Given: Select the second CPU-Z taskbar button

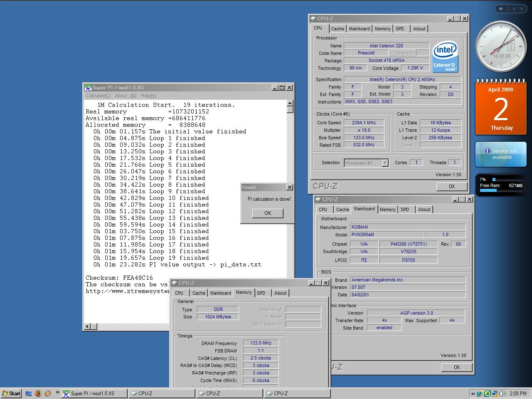Looking at the screenshot, I should (229, 393).
